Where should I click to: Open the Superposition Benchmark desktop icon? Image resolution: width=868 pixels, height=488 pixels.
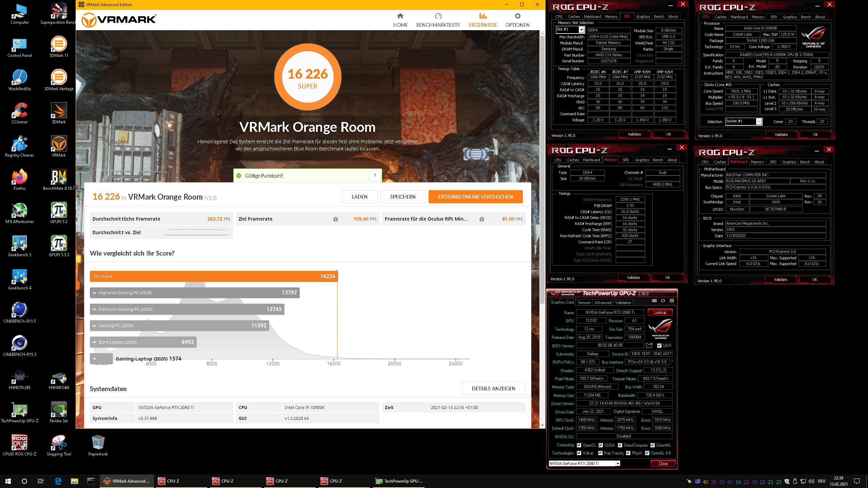pyautogui.click(x=59, y=14)
